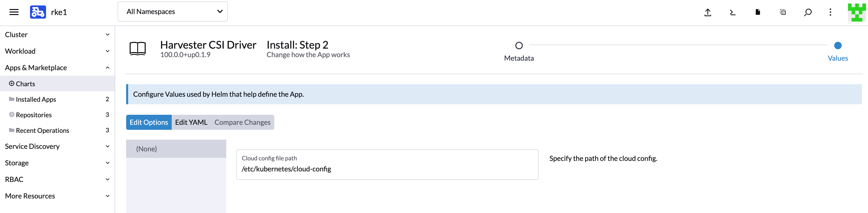Switch to the Edit YAML tab
Image resolution: width=868 pixels, height=213 pixels.
pos(191,123)
